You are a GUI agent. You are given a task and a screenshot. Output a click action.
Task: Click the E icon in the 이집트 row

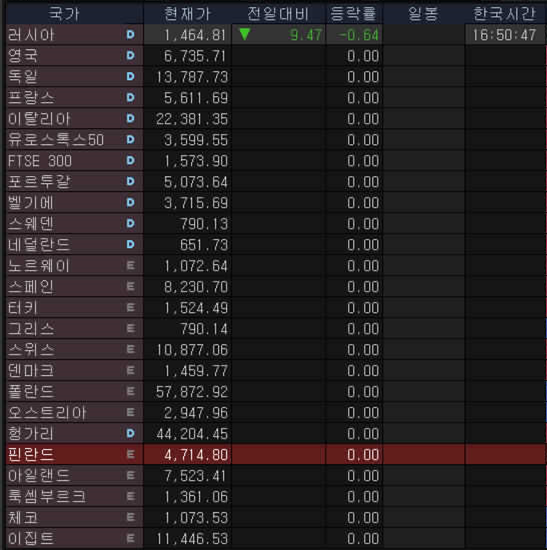click(x=131, y=538)
